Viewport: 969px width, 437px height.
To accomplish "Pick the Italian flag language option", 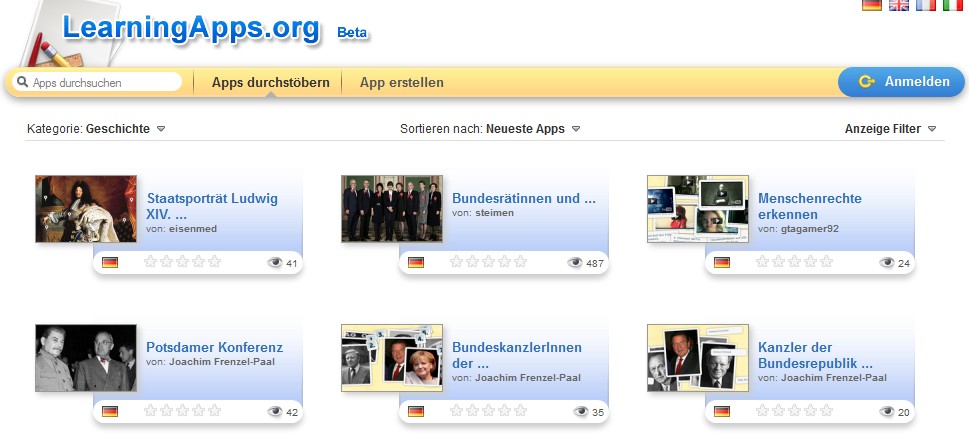I will 952,5.
